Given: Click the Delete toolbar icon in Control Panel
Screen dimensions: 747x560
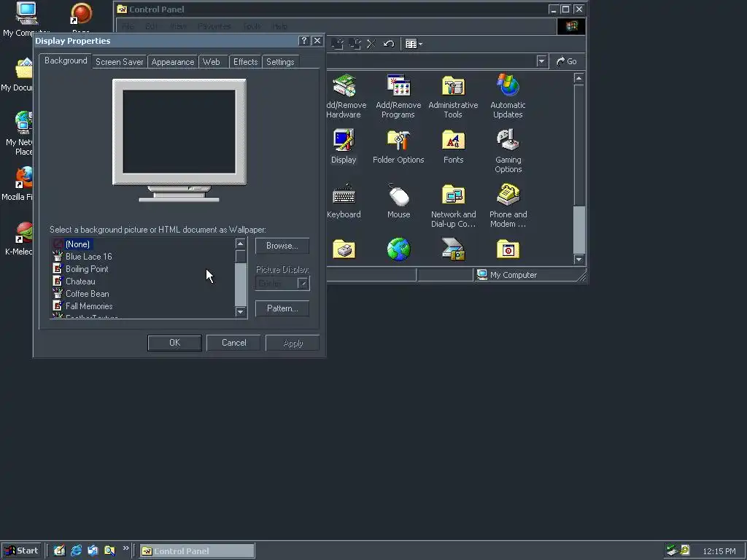Looking at the screenshot, I should tap(371, 44).
